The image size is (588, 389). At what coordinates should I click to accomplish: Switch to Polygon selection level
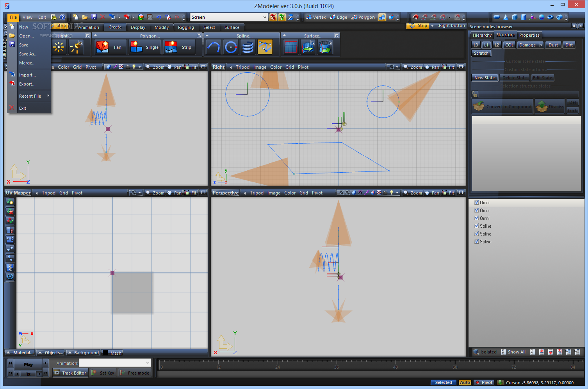(363, 17)
